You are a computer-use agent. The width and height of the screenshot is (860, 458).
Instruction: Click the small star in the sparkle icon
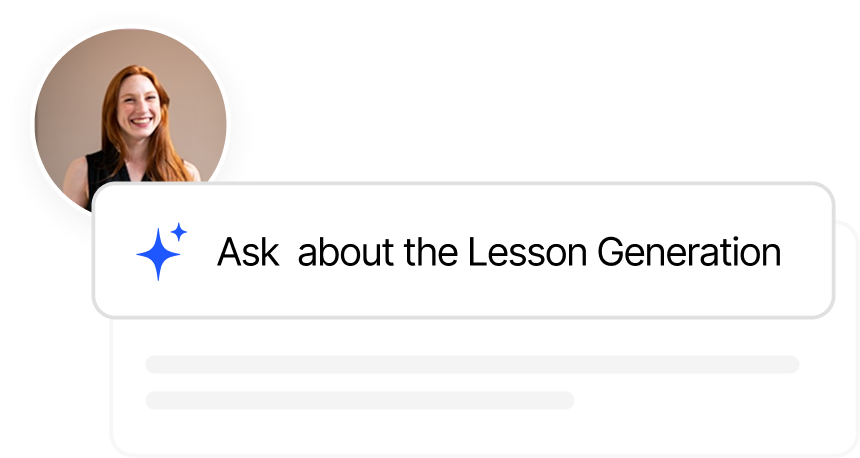click(x=179, y=232)
